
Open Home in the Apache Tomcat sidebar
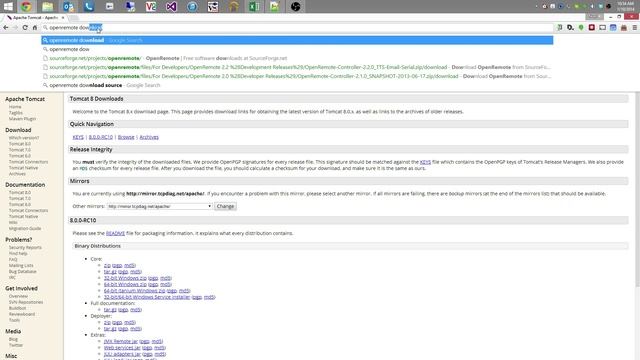[x=15, y=107]
